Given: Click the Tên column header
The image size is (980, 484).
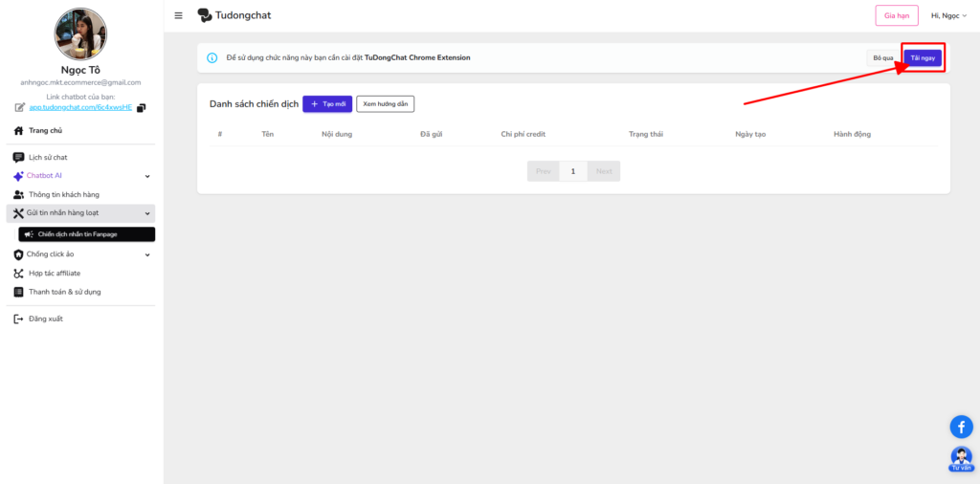Looking at the screenshot, I should click(x=268, y=134).
